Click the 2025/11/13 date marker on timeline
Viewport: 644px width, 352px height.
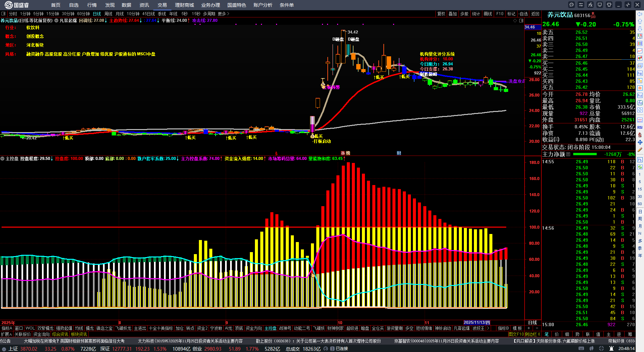pyautogui.click(x=477, y=322)
